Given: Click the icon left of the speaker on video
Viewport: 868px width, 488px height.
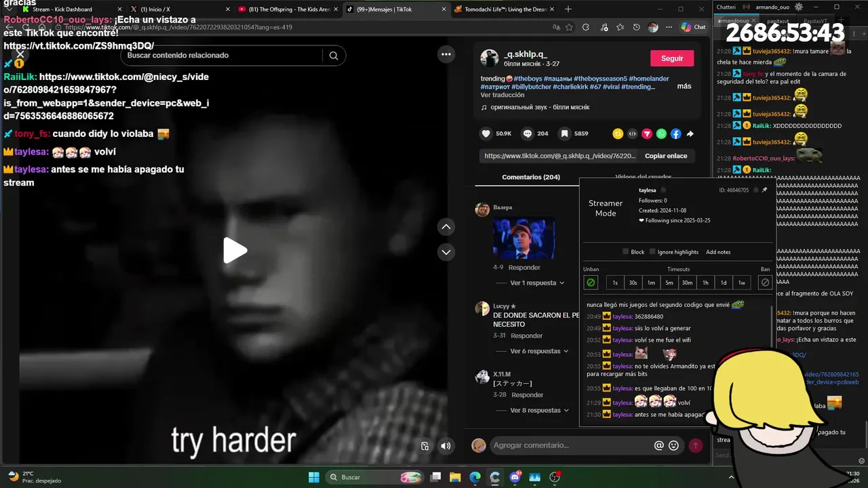Looking at the screenshot, I should (x=425, y=445).
